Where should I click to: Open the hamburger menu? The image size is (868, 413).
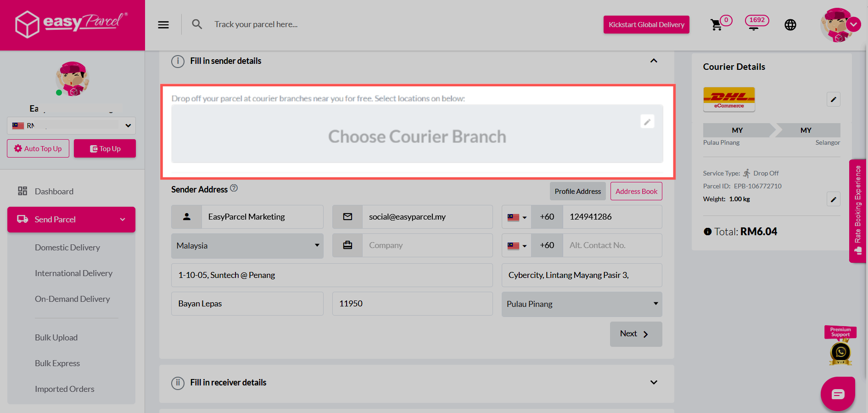point(163,25)
